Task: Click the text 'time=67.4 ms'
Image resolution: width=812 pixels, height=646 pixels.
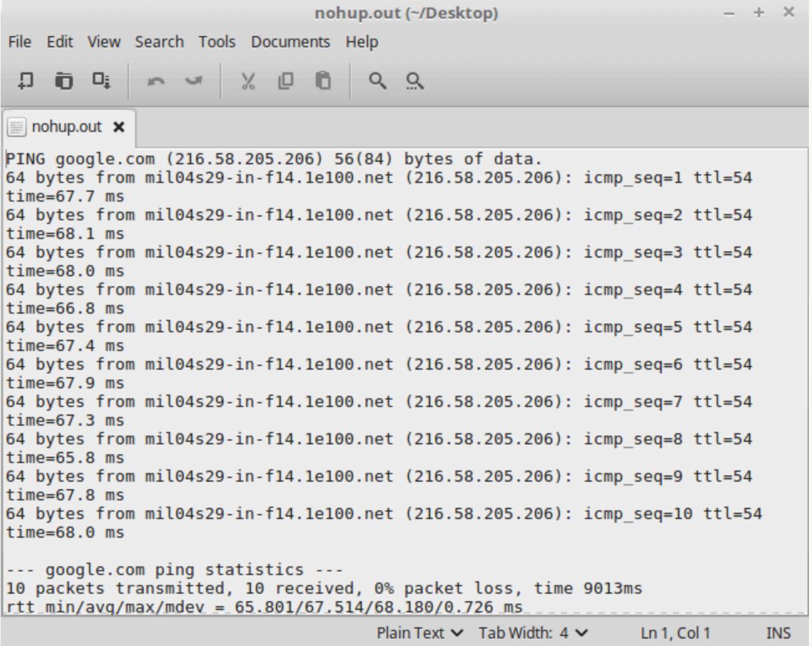Action: point(65,345)
